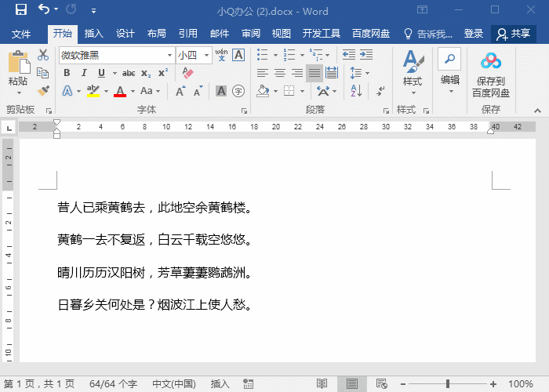The image size is (549, 392).
Task: Save the document with the floppy icon
Action: 21,9
